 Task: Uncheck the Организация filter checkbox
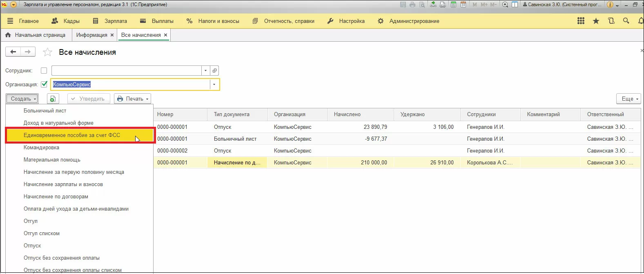click(x=44, y=85)
